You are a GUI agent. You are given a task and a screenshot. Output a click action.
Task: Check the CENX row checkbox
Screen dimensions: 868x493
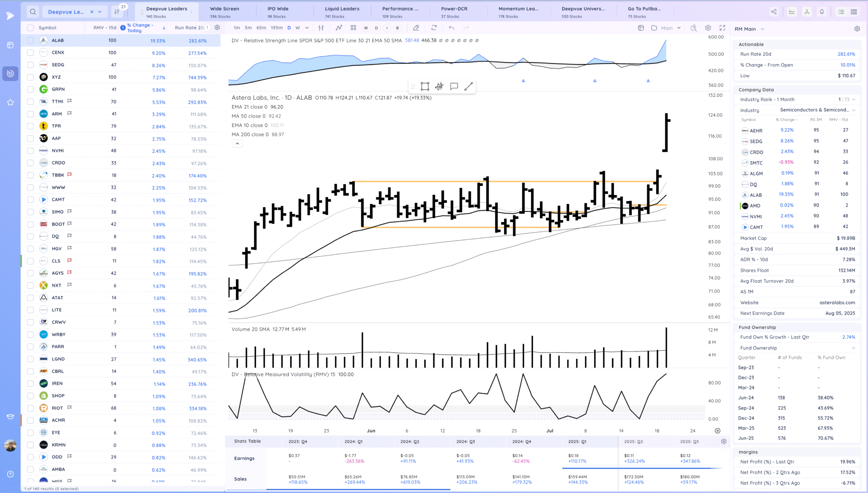pos(31,53)
